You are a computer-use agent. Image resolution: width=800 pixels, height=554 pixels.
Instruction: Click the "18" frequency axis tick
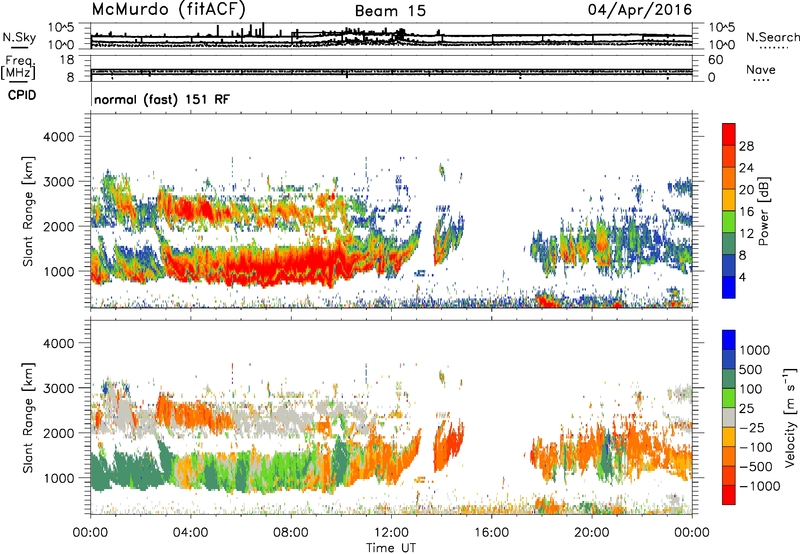[x=67, y=60]
